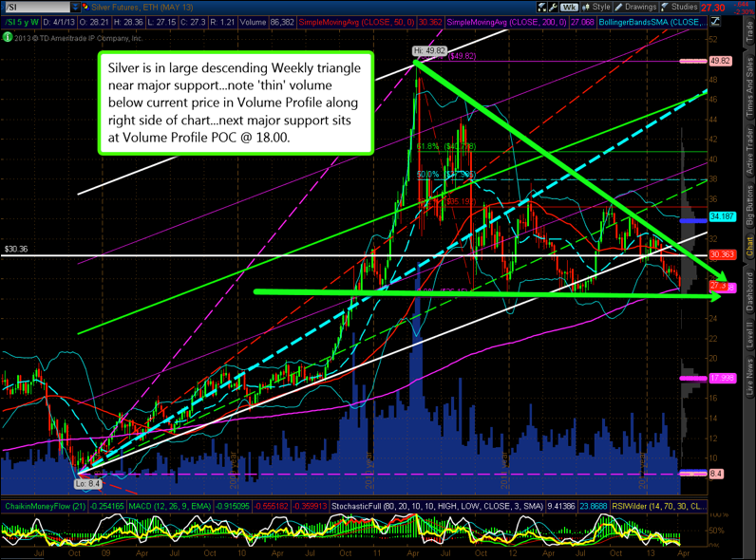Click the BollingerBandsSMA study label
Screen dimensions: 756x560
click(x=652, y=22)
